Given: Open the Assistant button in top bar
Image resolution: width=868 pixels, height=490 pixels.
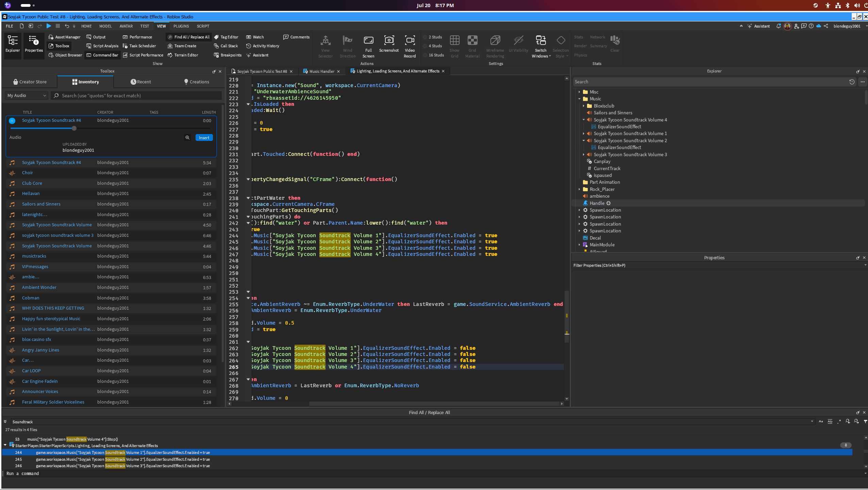Looking at the screenshot, I should 758,26.
